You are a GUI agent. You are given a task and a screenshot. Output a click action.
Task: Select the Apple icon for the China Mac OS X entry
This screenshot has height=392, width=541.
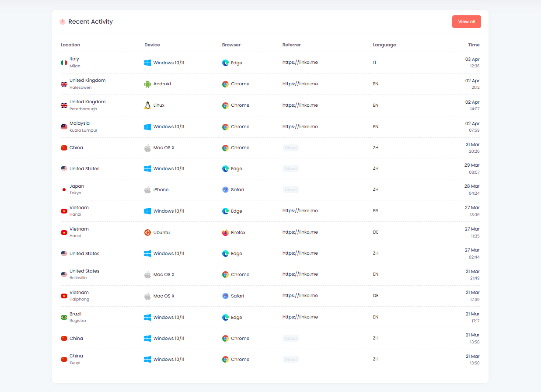[147, 147]
